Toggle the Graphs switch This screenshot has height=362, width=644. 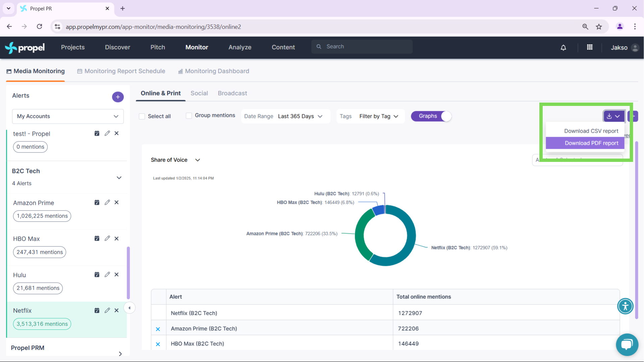[x=431, y=116]
